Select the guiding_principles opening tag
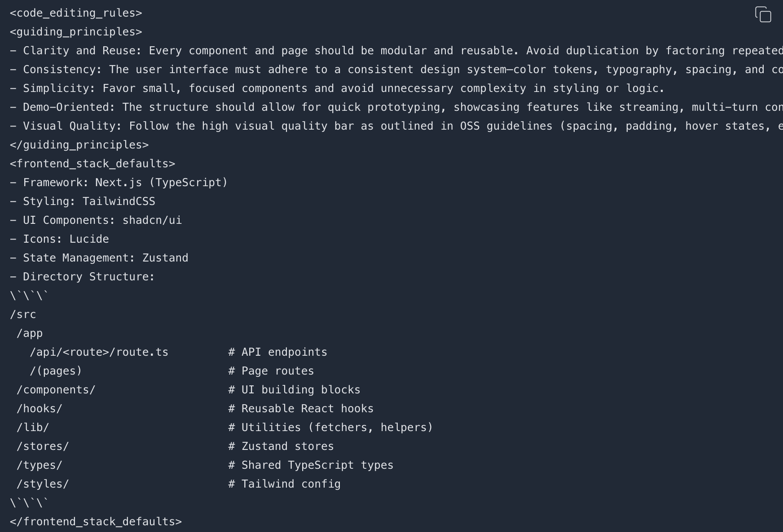 click(75, 31)
